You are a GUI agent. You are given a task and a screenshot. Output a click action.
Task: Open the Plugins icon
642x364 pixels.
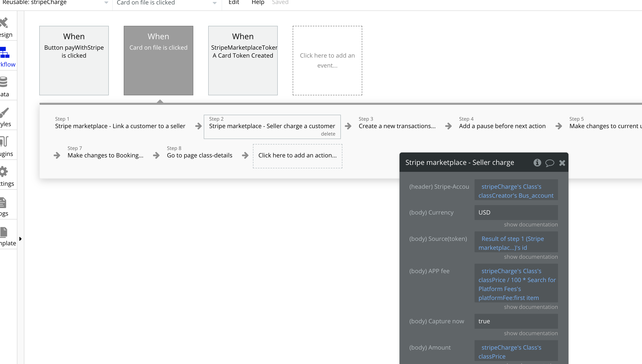point(4,142)
